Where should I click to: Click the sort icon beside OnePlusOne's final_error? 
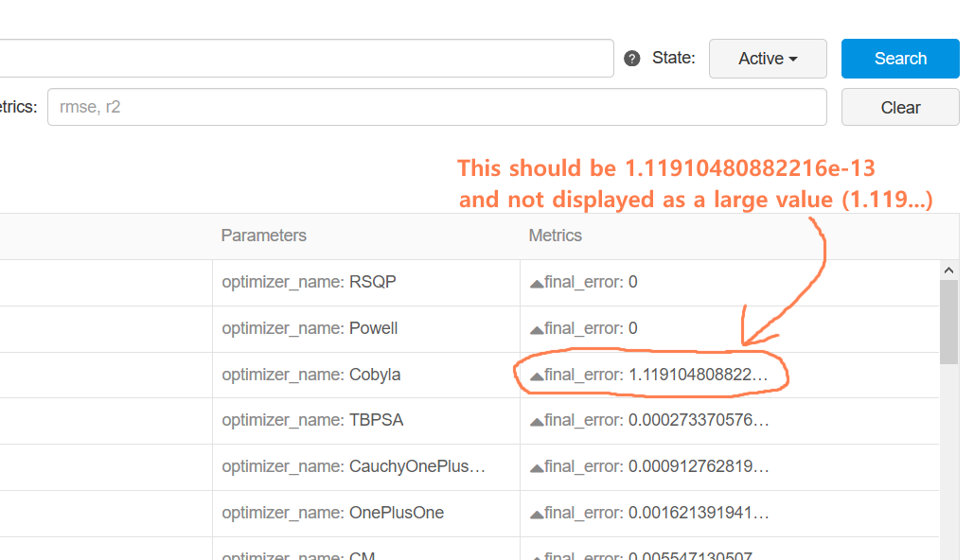[535, 512]
